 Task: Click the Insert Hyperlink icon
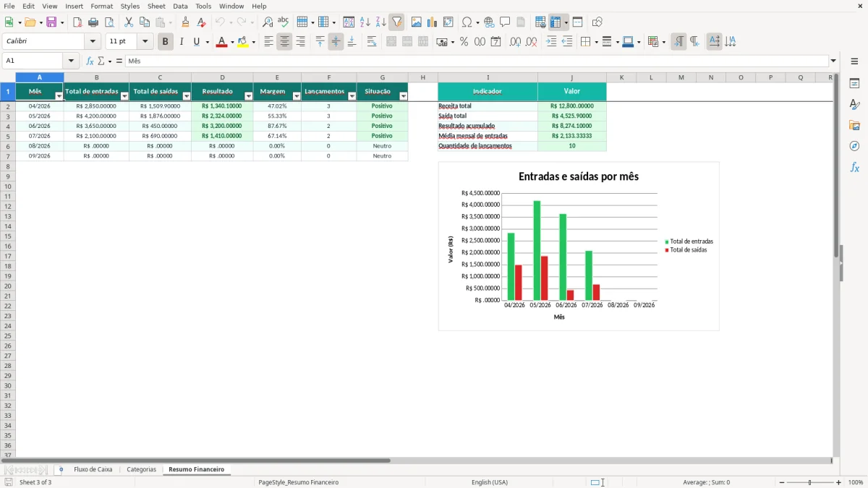tap(489, 22)
